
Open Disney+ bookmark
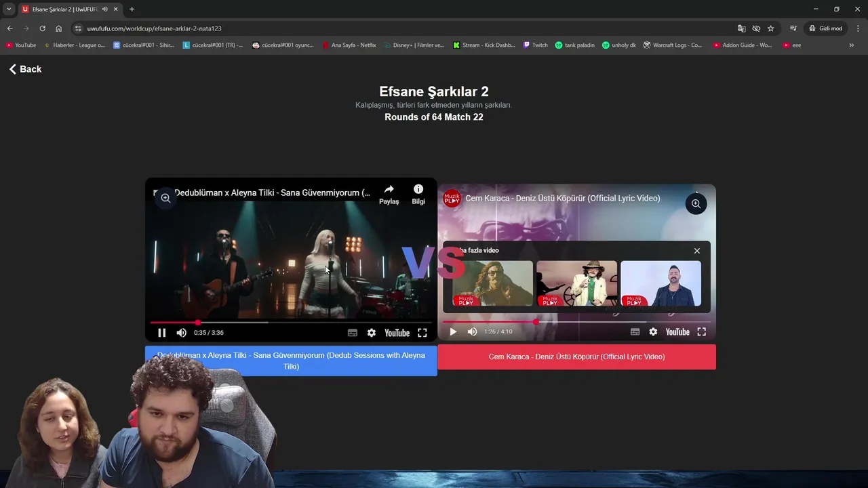[x=414, y=45]
